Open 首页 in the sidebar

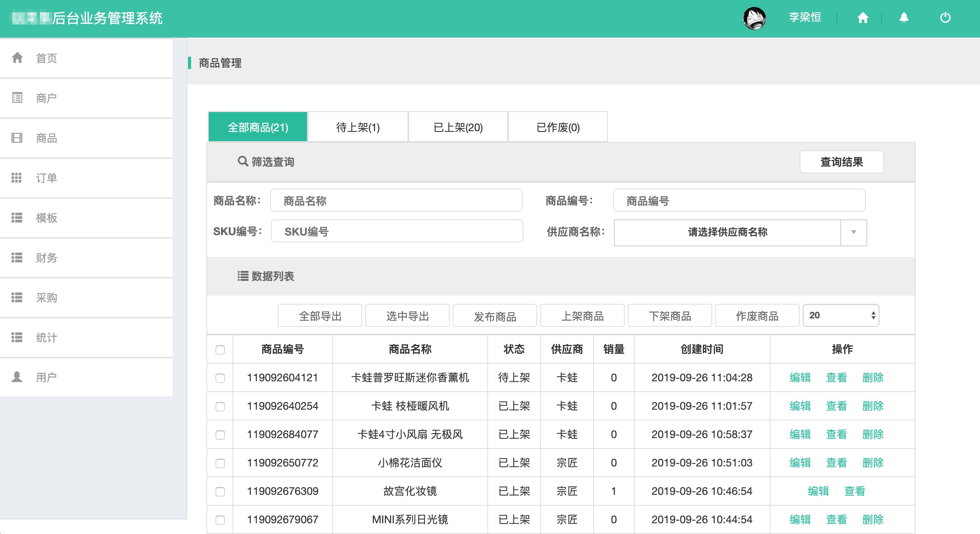(x=86, y=58)
